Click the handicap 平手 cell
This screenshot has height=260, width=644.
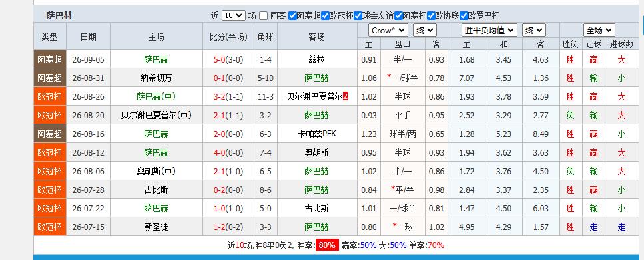(402, 115)
